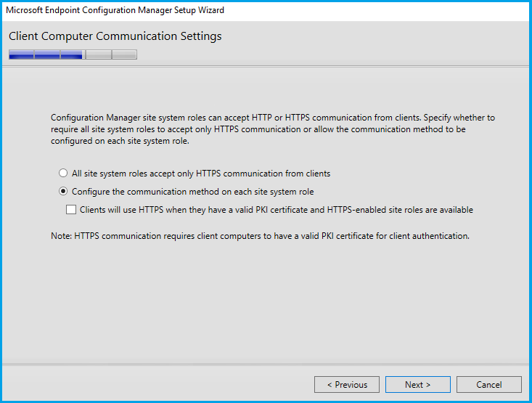This screenshot has width=532, height=403.
Task: Click the second filled progress bar segment
Action: click(46, 54)
